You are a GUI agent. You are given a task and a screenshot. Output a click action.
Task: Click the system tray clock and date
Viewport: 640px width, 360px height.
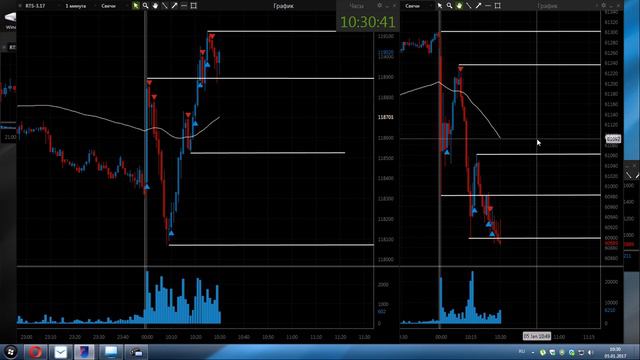615,352
